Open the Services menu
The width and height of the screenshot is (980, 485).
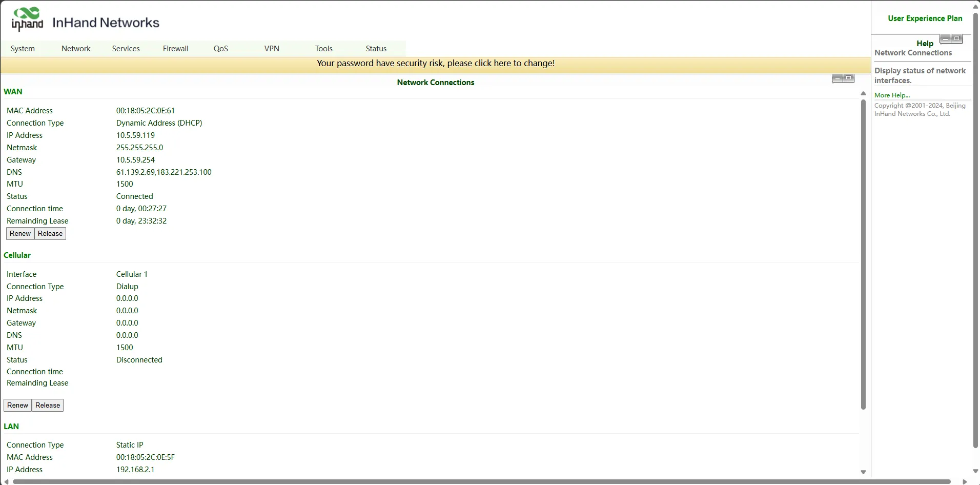coord(126,49)
